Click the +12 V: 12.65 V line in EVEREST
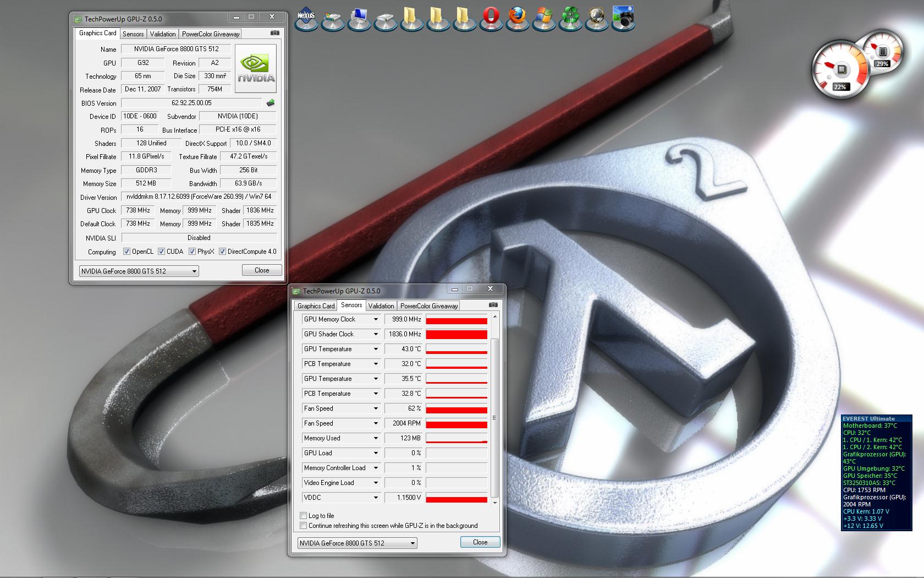Screen dimensions: 924x578 tap(863, 526)
